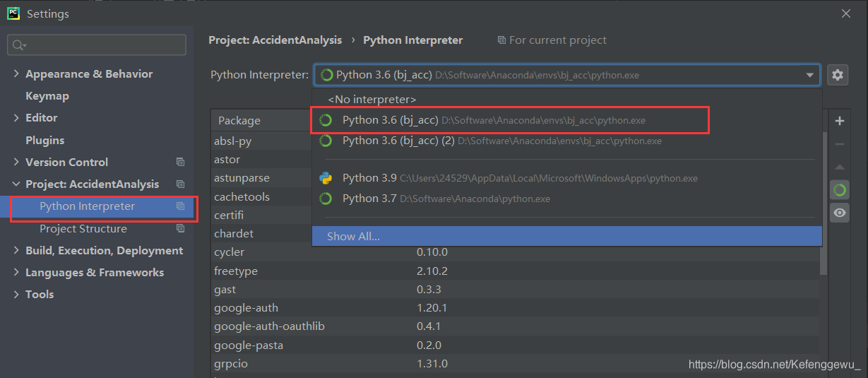Toggle the show early releases eye icon

pyautogui.click(x=840, y=213)
